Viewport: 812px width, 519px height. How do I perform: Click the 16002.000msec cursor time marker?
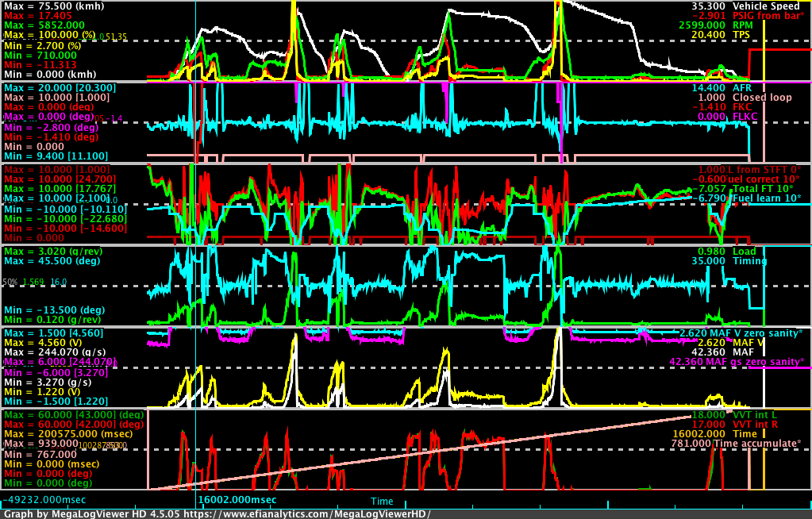(x=237, y=500)
